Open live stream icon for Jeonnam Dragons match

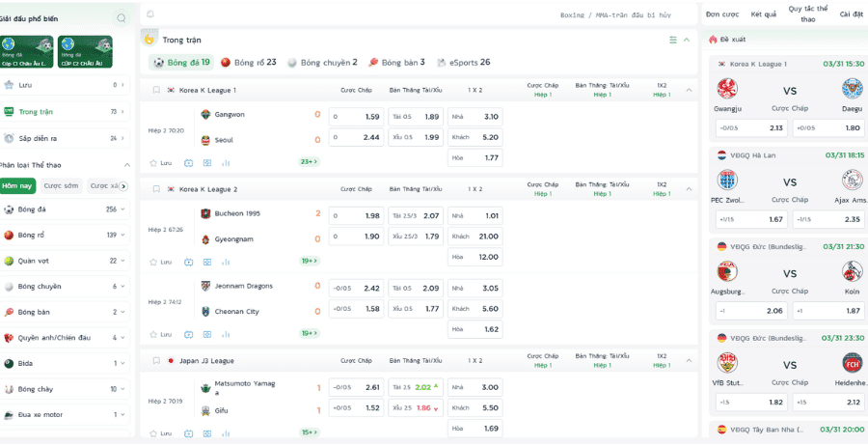click(x=189, y=335)
